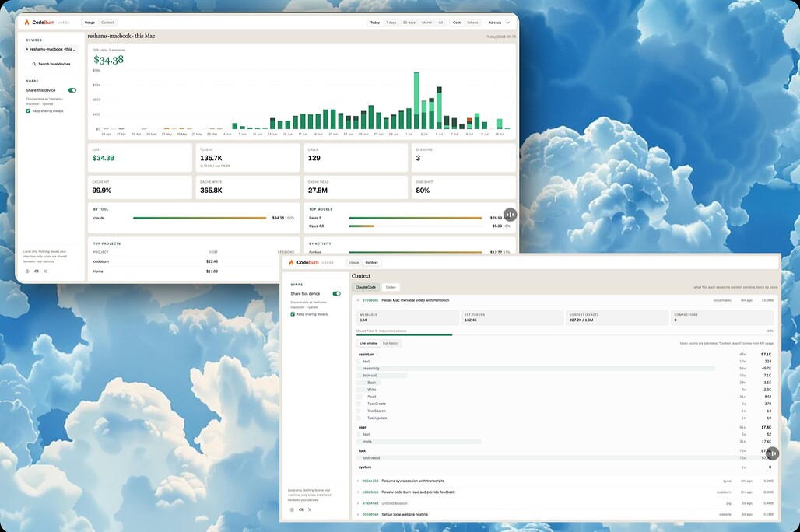Open the Discord icon in Usage window footer
The height and width of the screenshot is (532, 800).
pyautogui.click(x=37, y=271)
